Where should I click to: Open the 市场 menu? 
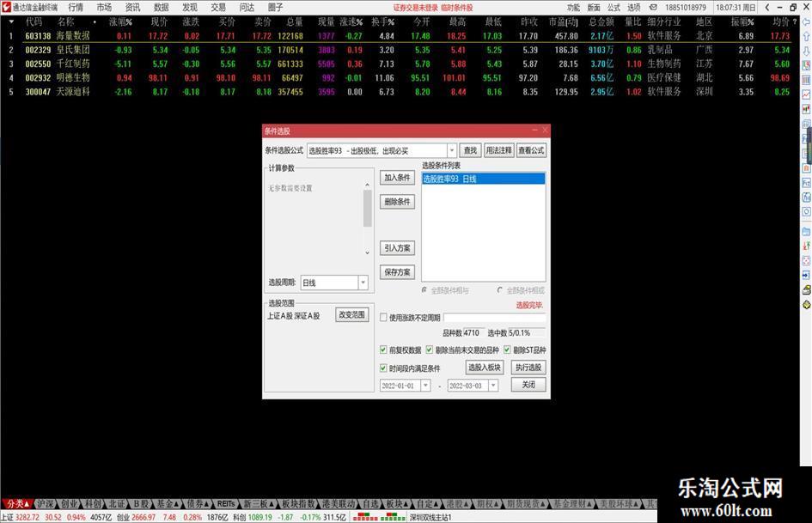pyautogui.click(x=104, y=7)
